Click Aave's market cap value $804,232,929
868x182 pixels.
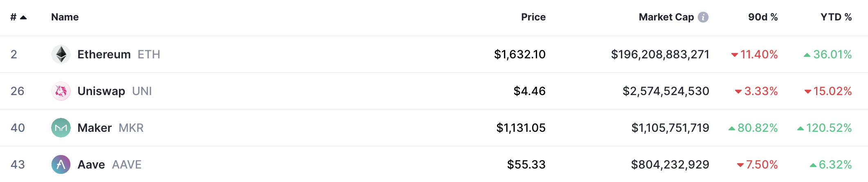670,164
